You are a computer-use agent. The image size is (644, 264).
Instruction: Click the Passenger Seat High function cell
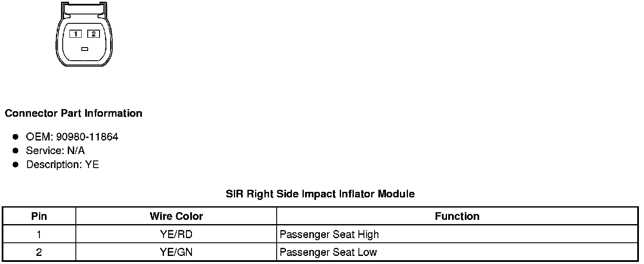coord(330,234)
